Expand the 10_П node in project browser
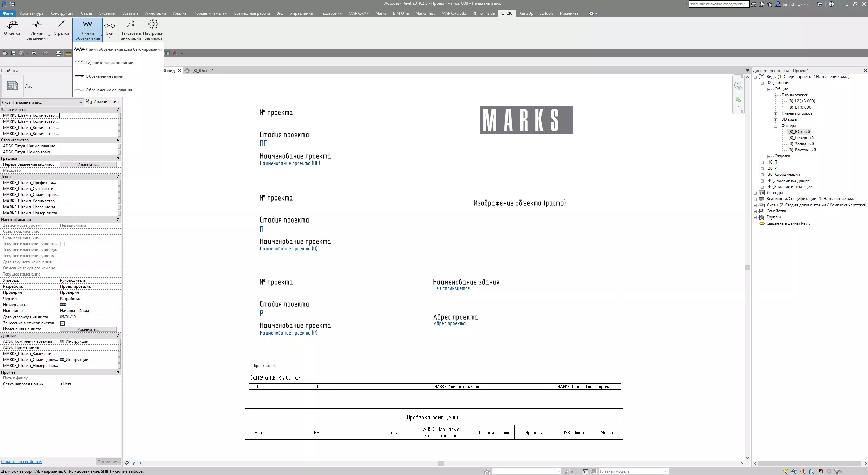 point(762,162)
